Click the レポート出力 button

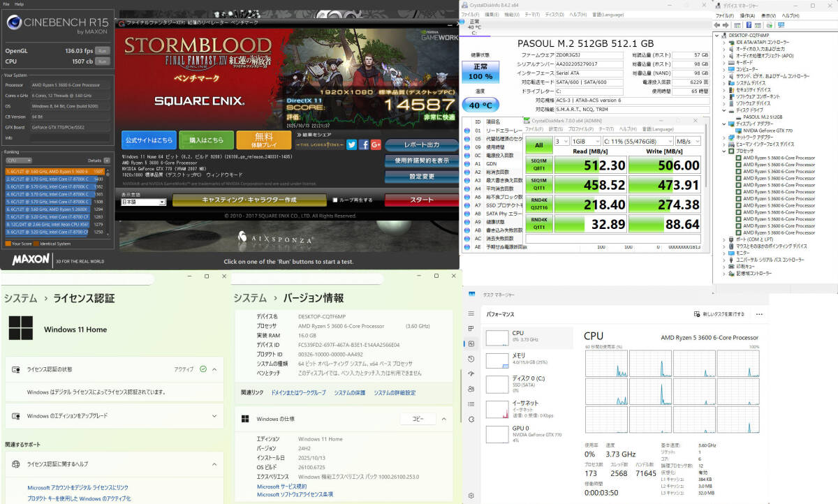pos(421,144)
